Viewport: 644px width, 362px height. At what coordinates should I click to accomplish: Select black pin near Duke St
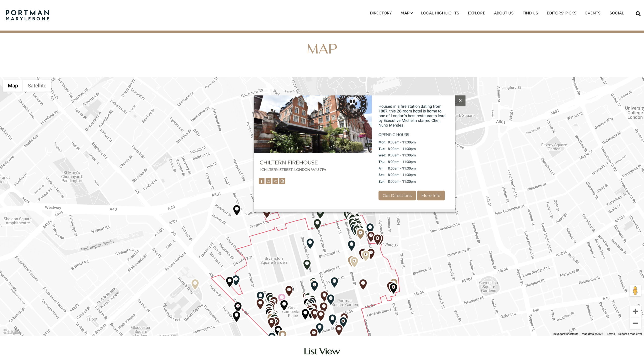point(393,288)
